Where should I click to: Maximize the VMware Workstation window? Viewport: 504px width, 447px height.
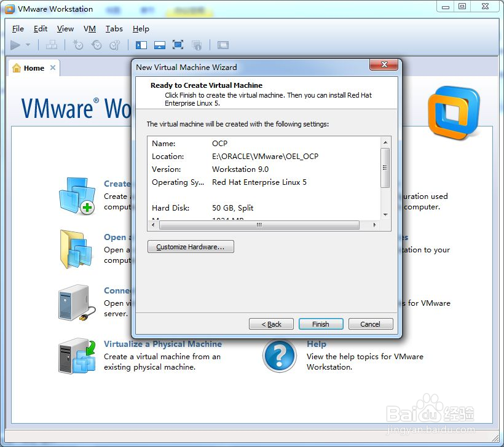pos(462,6)
